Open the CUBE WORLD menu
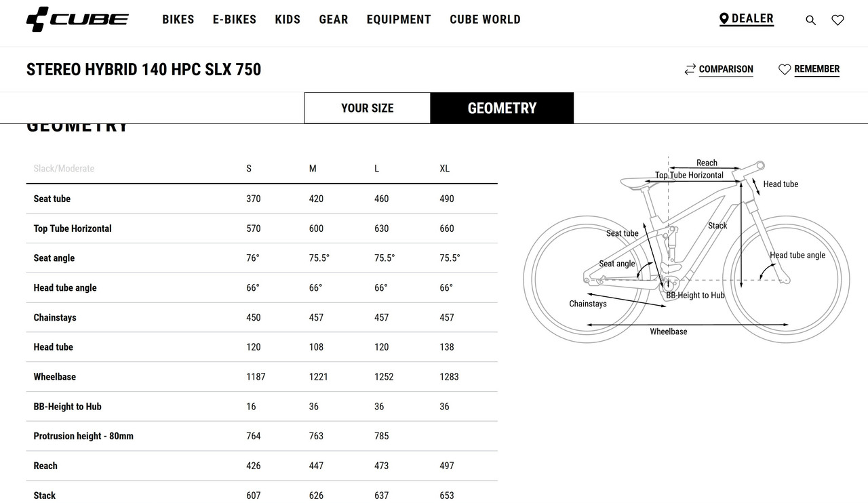The width and height of the screenshot is (868, 503). [486, 20]
